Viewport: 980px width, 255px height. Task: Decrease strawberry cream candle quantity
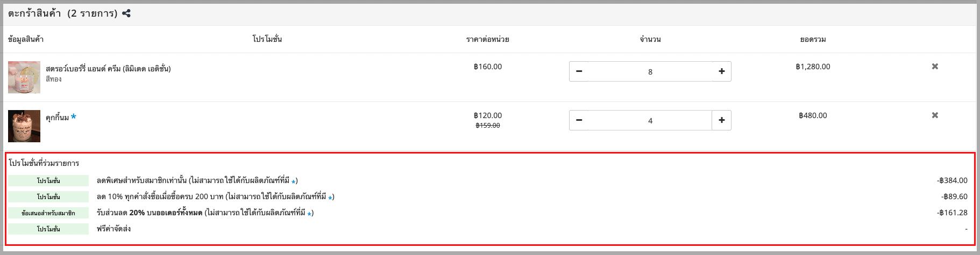point(579,71)
